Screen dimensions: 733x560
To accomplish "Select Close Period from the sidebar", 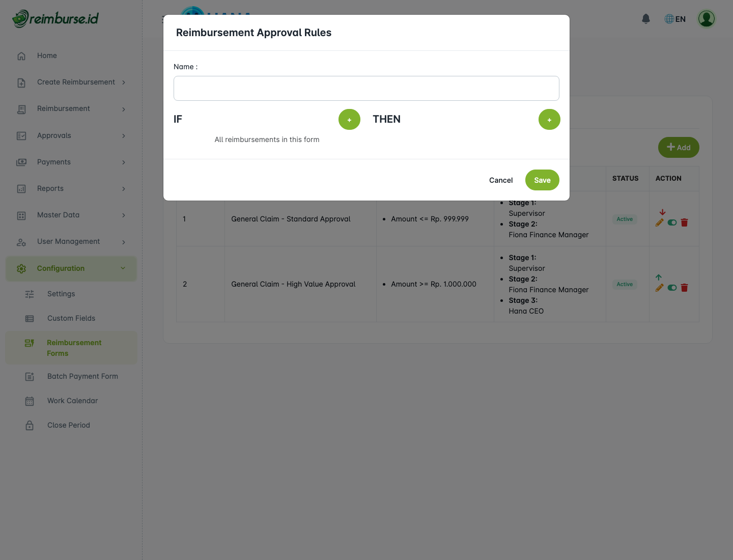I will click(x=68, y=425).
